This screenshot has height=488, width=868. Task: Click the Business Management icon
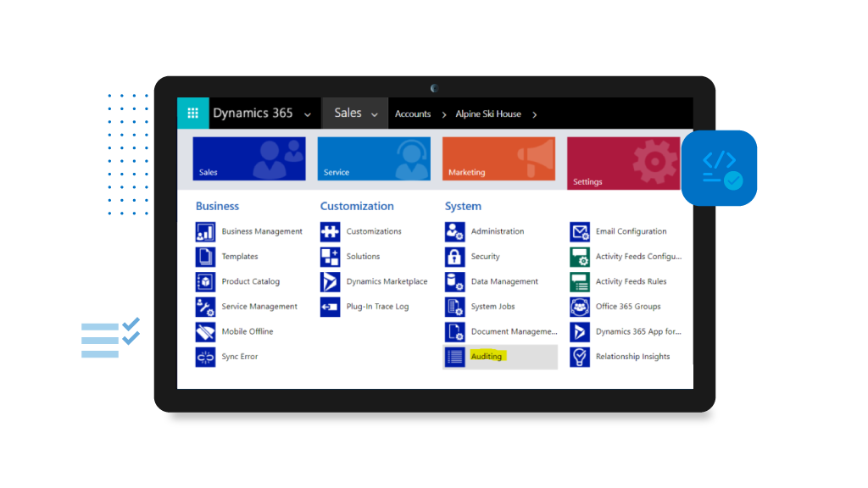(x=205, y=232)
